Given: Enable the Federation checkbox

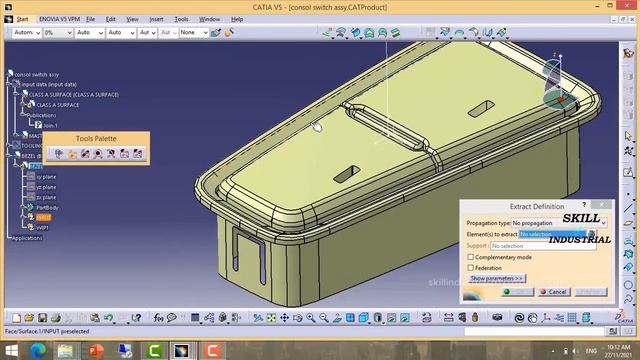Looking at the screenshot, I should (x=471, y=268).
